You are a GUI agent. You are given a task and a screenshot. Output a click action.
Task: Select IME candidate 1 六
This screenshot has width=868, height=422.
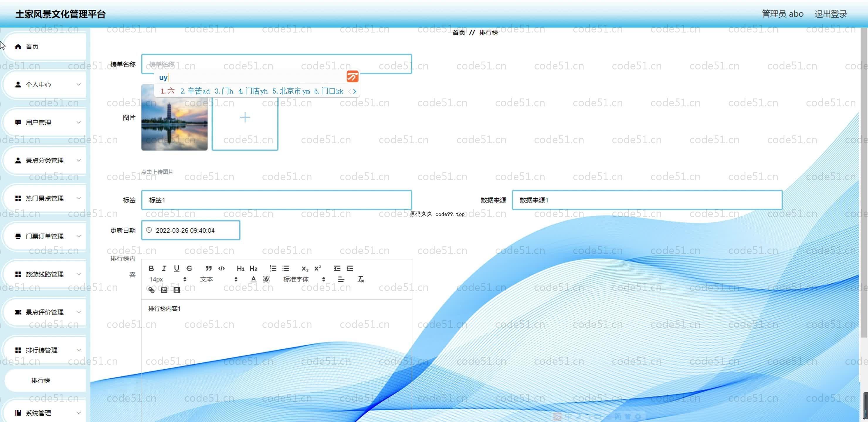(x=167, y=91)
